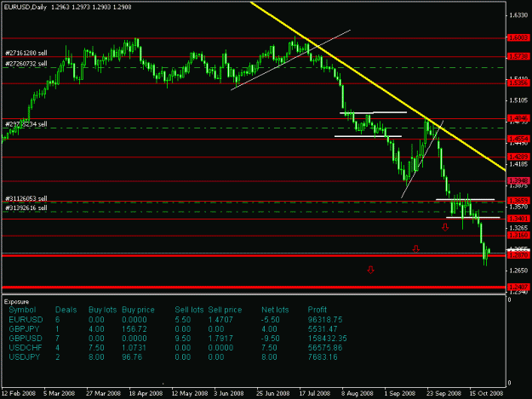Click the red down arrow just above the 1.2870 line
This screenshot has width=532, height=399.
tap(416, 248)
